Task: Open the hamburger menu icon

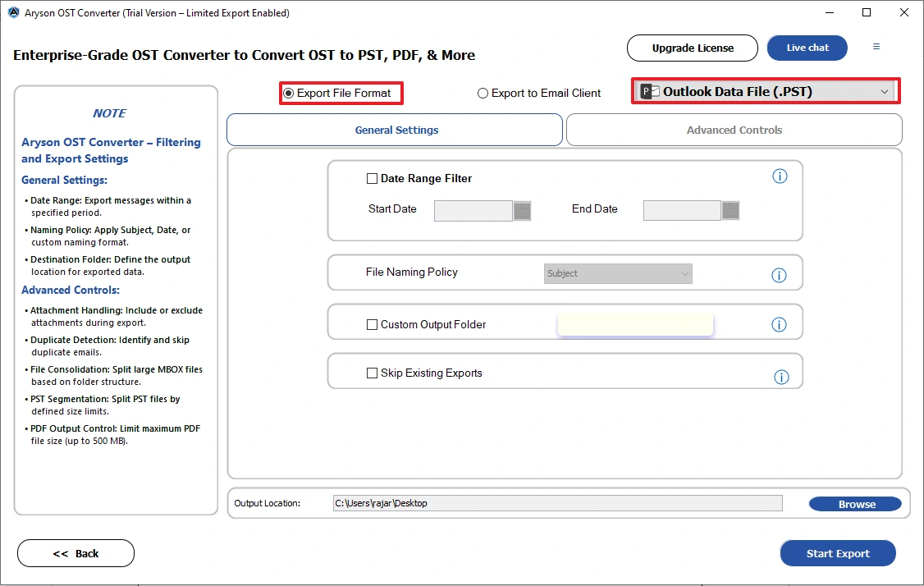Action: coord(876,47)
